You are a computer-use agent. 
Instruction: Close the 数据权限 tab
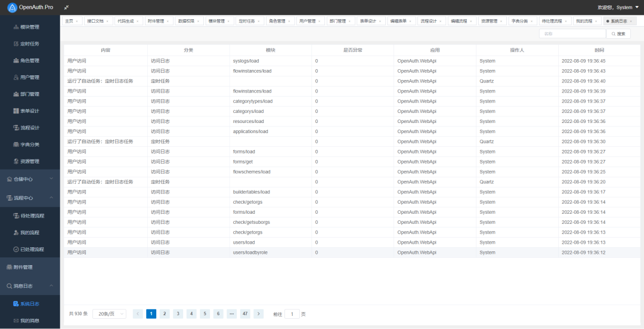pos(199,21)
